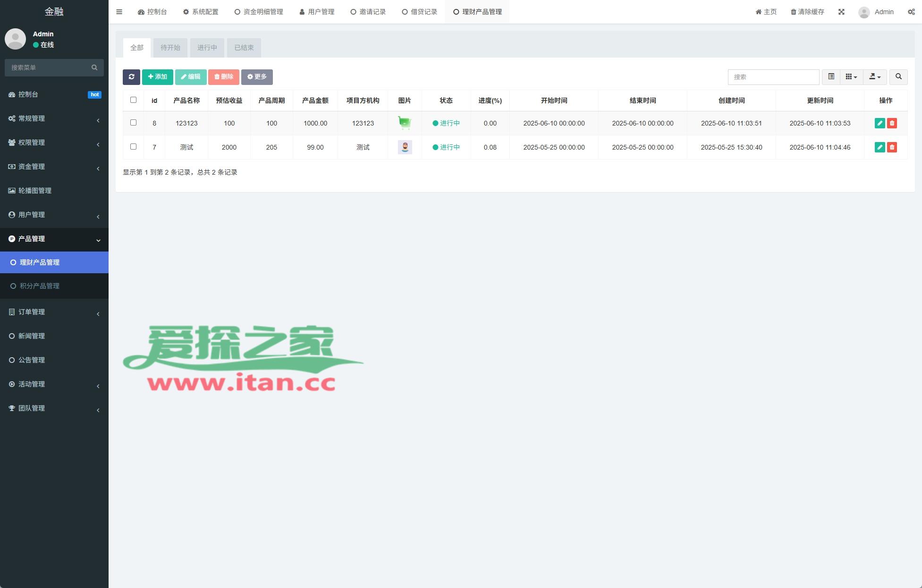Image resolution: width=922 pixels, height=588 pixels.
Task: Open the 用户管理 top tab
Action: (x=317, y=12)
